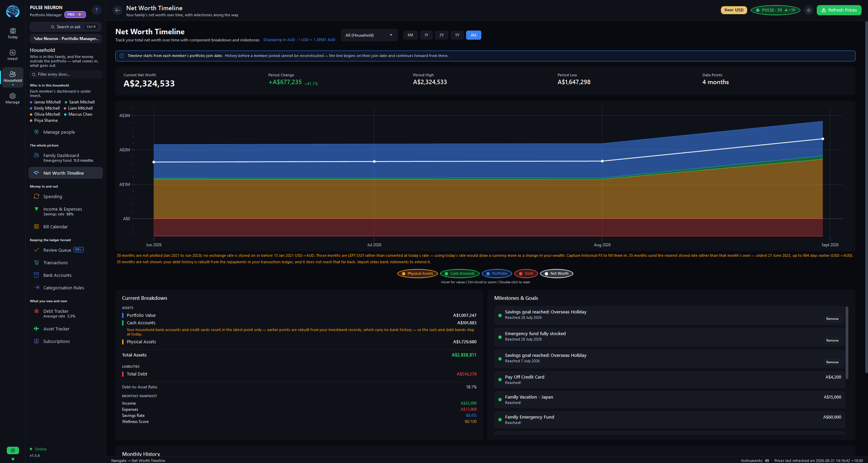Open the Manage gear icon
The image size is (868, 463).
pos(13,96)
